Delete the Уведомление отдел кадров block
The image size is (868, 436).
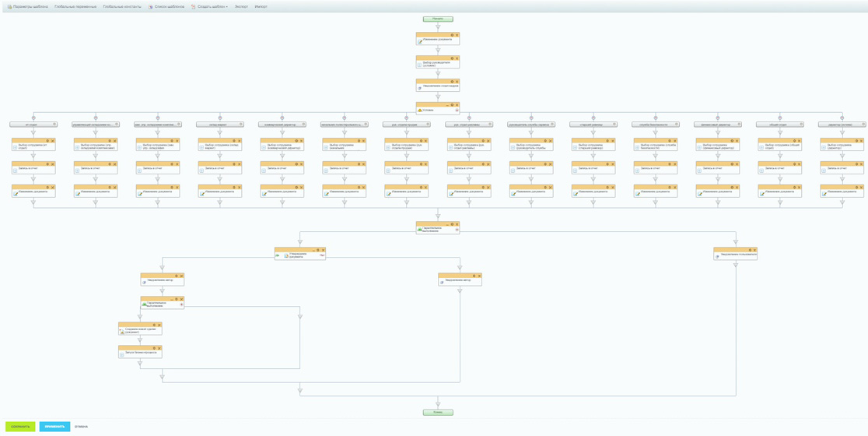(x=457, y=81)
